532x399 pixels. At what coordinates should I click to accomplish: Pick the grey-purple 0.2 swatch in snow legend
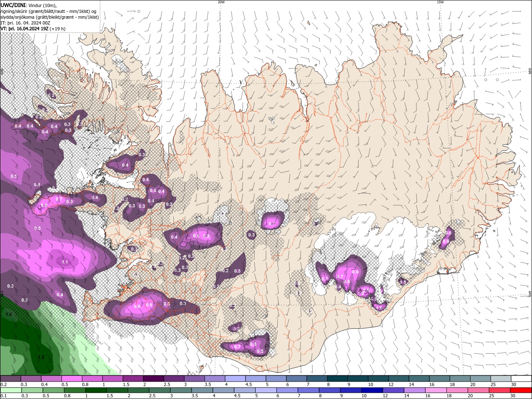10,379
